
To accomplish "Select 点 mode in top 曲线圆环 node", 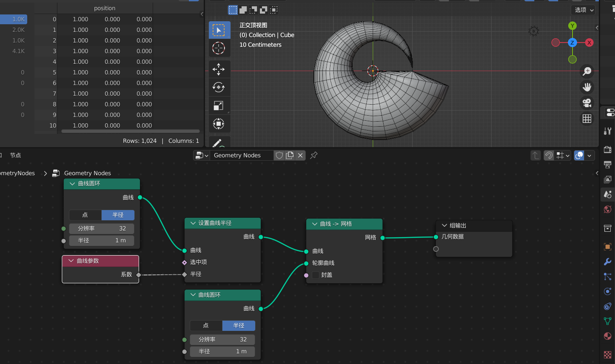I will 85,215.
